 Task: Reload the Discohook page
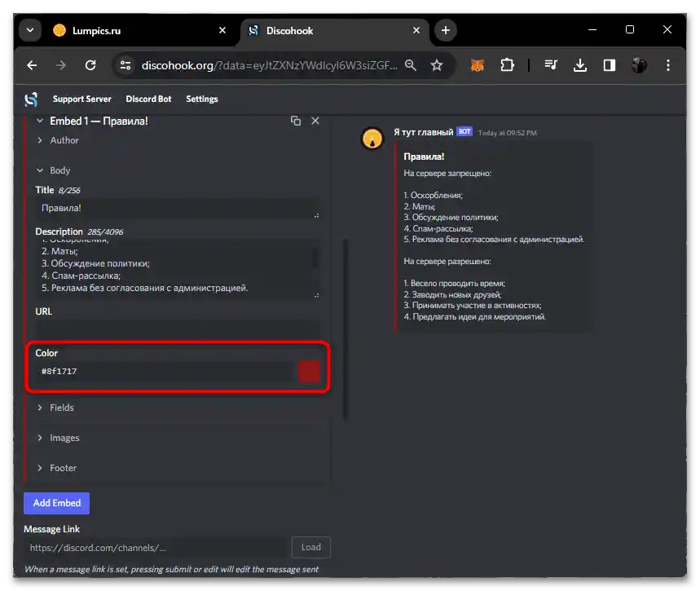pos(90,66)
